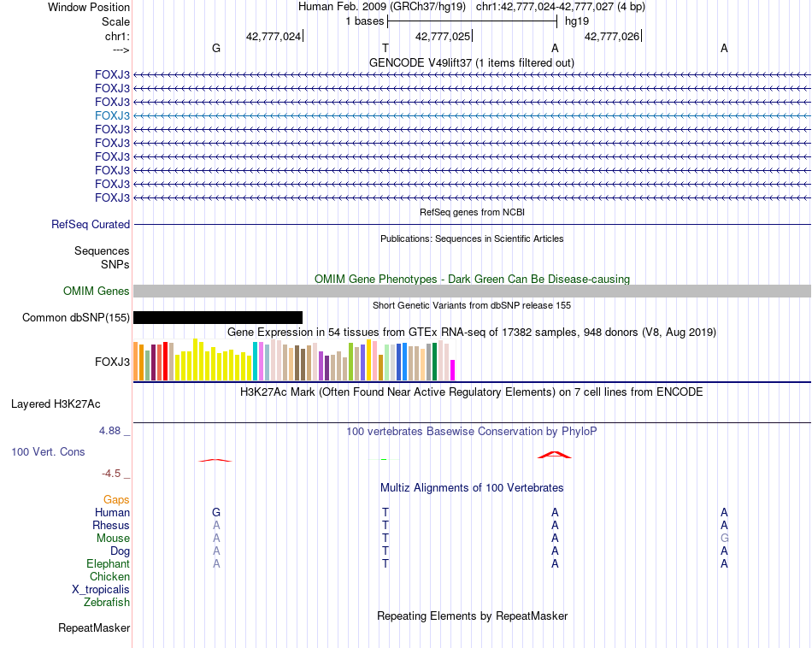Image resolution: width=812 pixels, height=648 pixels.
Task: Click the tall red PhyloP peak
Action: pyautogui.click(x=554, y=455)
